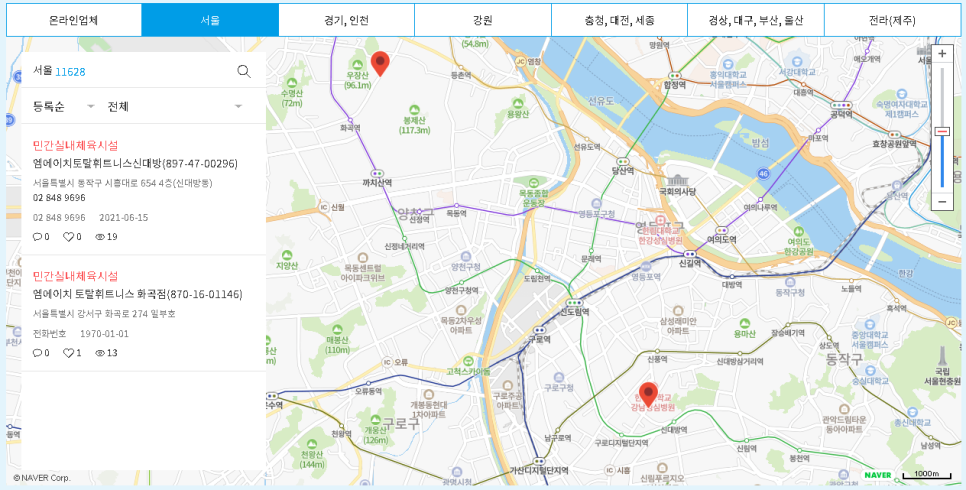Open the 전체 category dropdown
Viewport: 966px width, 490px height.
[175, 107]
